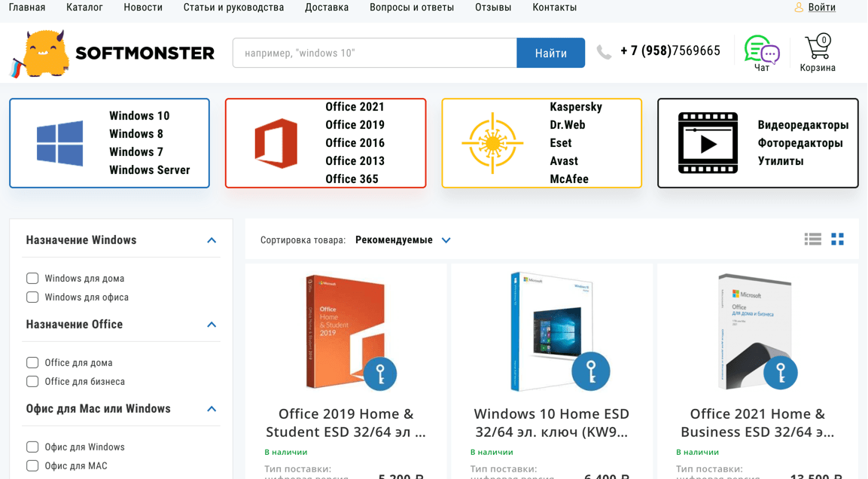Click the Найти search button
The width and height of the screenshot is (868, 479).
click(551, 53)
